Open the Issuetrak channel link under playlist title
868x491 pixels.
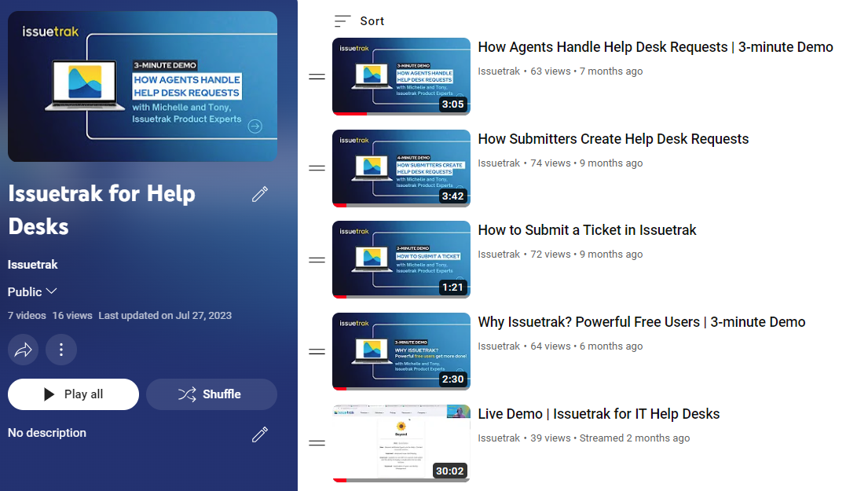click(33, 265)
